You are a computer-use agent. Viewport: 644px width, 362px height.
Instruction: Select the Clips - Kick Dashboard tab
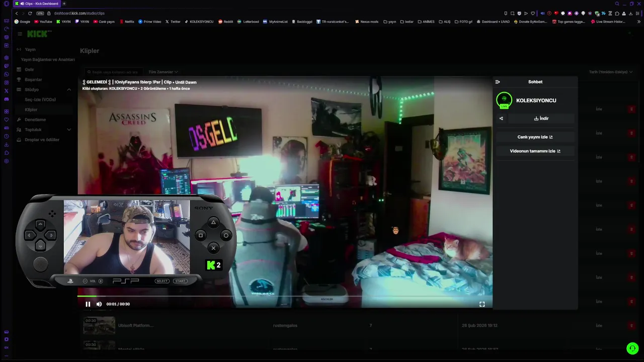point(37,4)
